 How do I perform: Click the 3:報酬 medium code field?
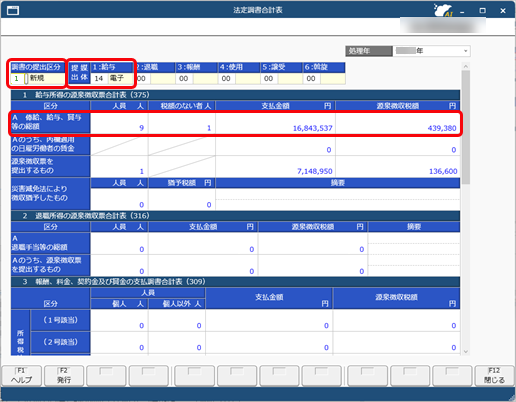(x=184, y=79)
